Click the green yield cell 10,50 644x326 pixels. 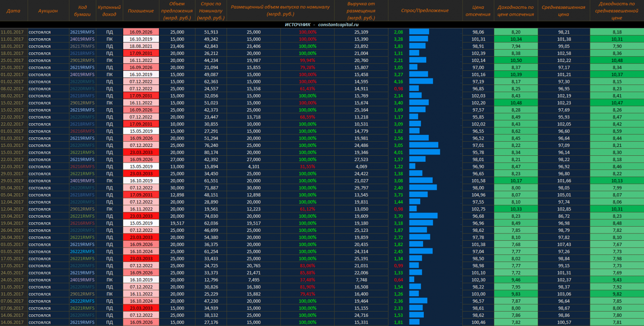tap(516, 60)
